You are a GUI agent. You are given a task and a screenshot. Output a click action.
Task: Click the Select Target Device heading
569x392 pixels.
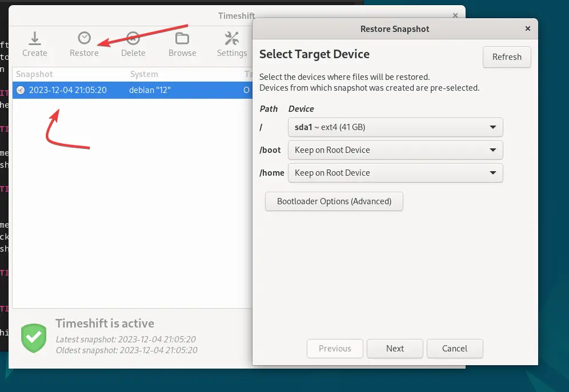[x=314, y=54]
